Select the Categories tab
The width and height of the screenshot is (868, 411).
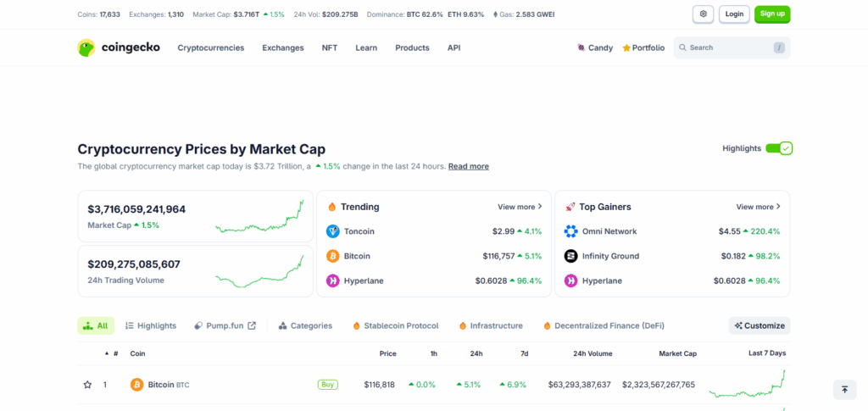point(305,325)
